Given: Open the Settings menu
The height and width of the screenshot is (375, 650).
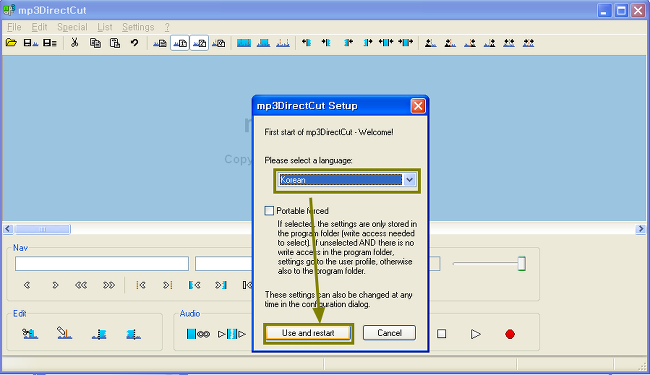Looking at the screenshot, I should 138,27.
